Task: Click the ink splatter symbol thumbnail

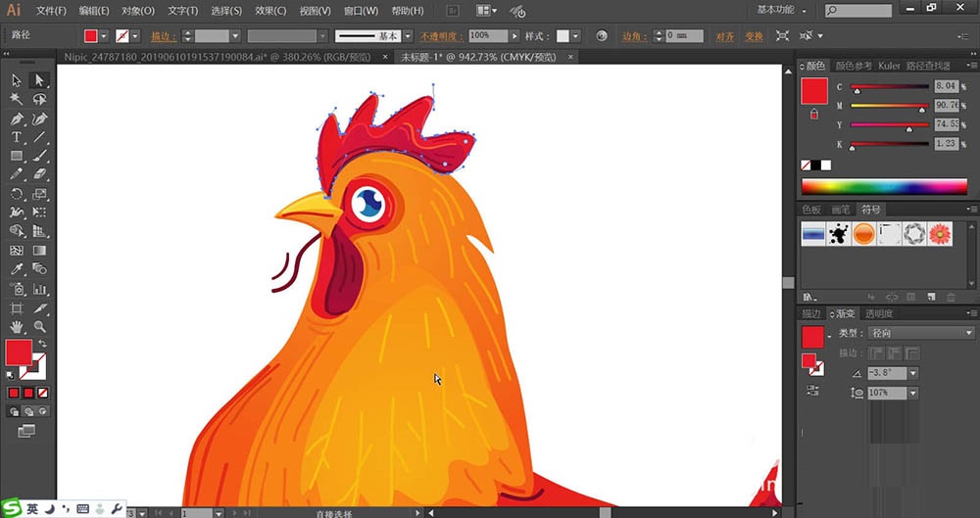Action: click(839, 234)
